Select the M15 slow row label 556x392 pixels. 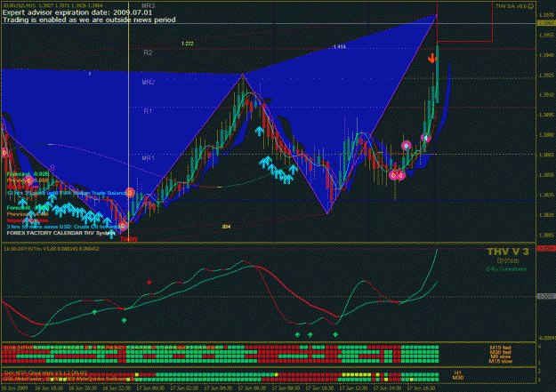tap(500, 361)
